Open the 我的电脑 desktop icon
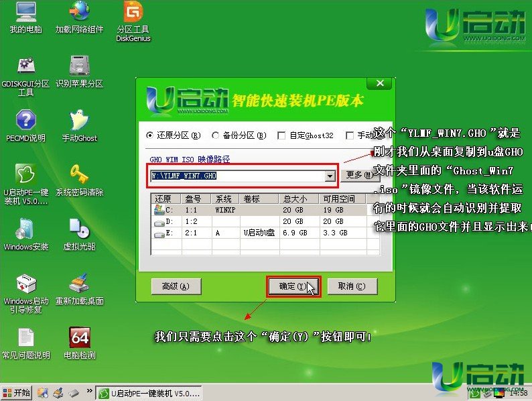The height and width of the screenshot is (401, 532). (25, 17)
